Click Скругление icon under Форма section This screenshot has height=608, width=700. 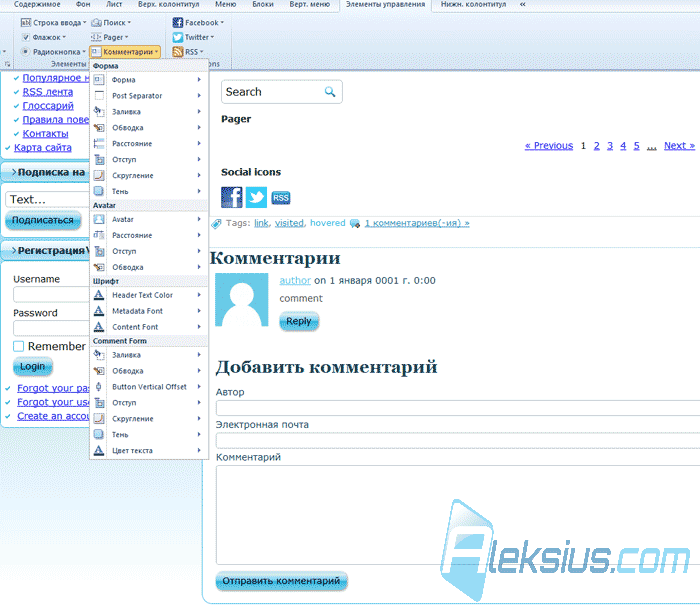tap(99, 175)
